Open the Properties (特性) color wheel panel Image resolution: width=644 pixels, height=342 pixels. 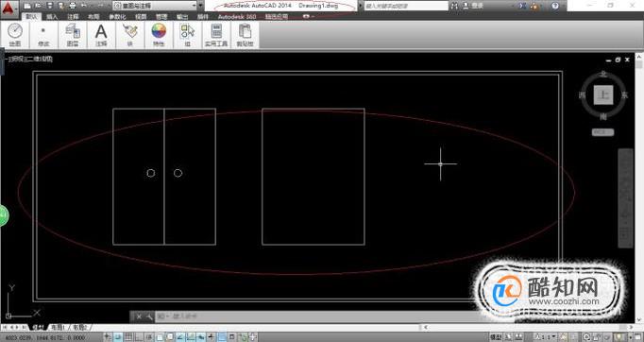click(x=159, y=35)
